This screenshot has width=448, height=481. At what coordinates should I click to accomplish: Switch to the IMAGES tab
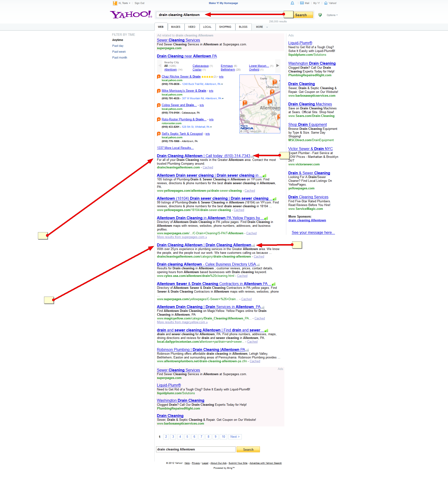[176, 27]
